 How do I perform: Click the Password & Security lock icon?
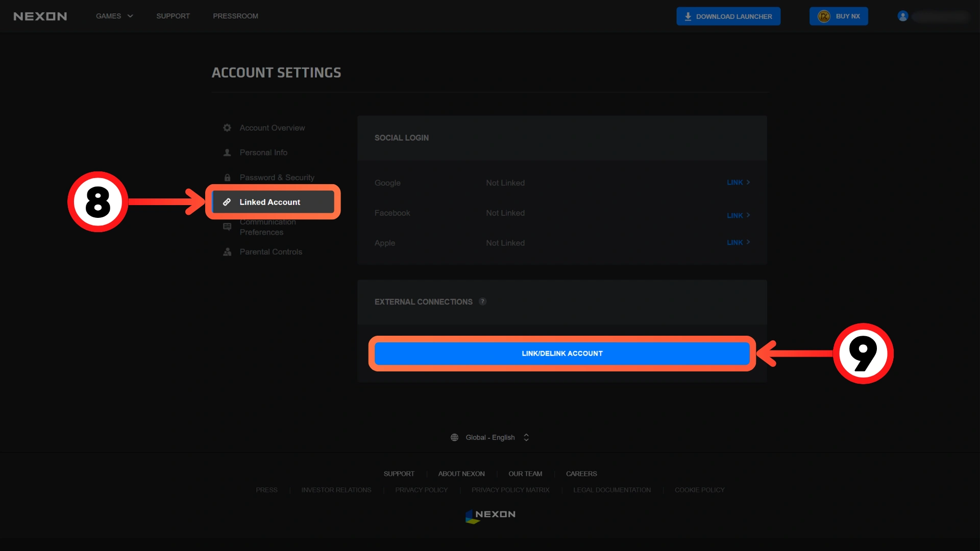click(227, 178)
